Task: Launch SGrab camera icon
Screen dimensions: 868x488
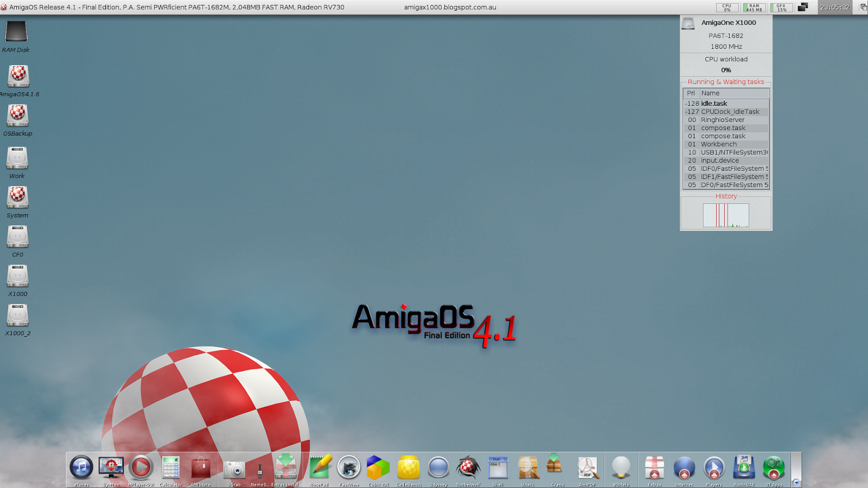Action: [x=234, y=469]
